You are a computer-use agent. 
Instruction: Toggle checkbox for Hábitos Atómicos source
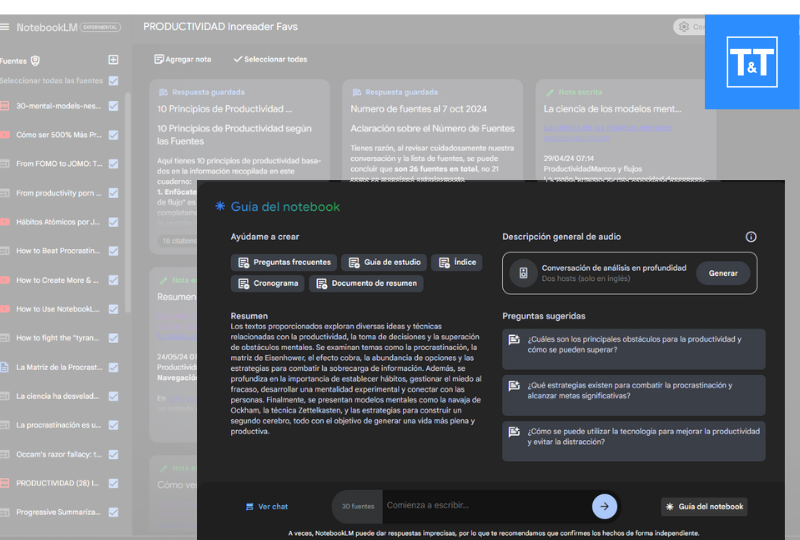click(113, 222)
